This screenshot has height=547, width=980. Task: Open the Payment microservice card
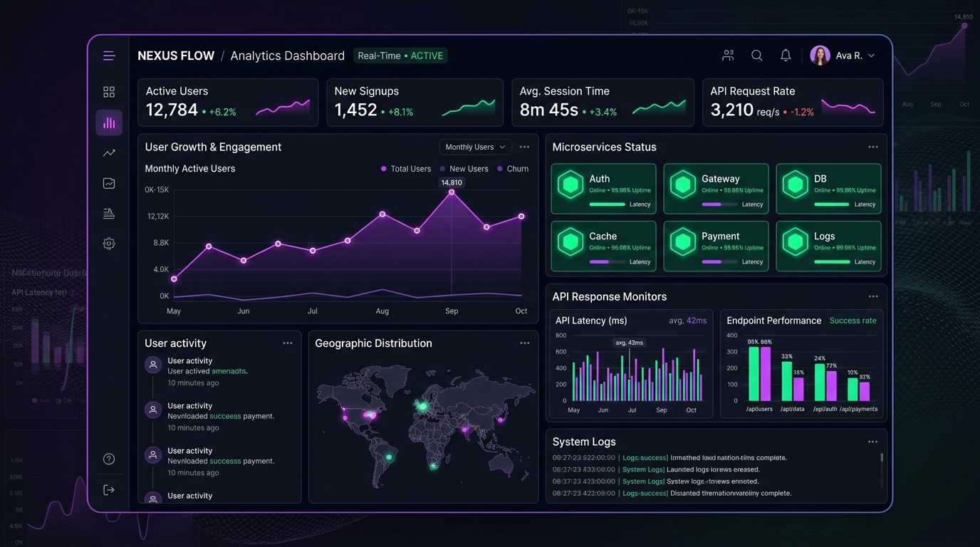click(716, 246)
